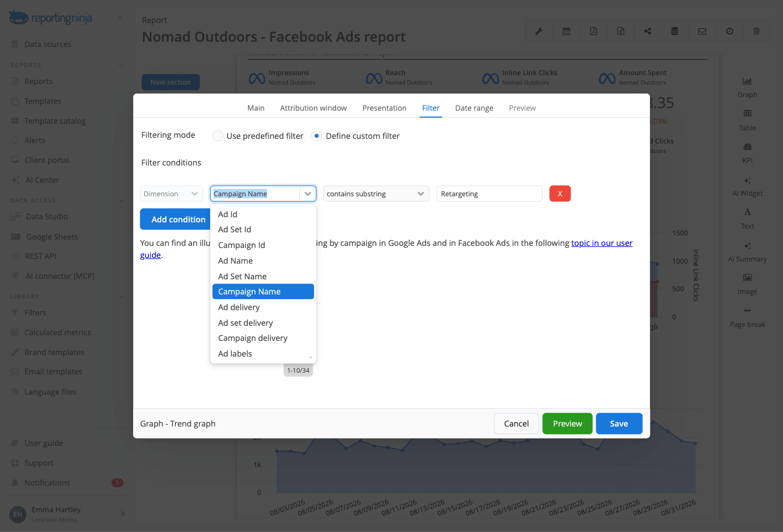
Task: Choose Ad delivery option
Action: click(263, 307)
